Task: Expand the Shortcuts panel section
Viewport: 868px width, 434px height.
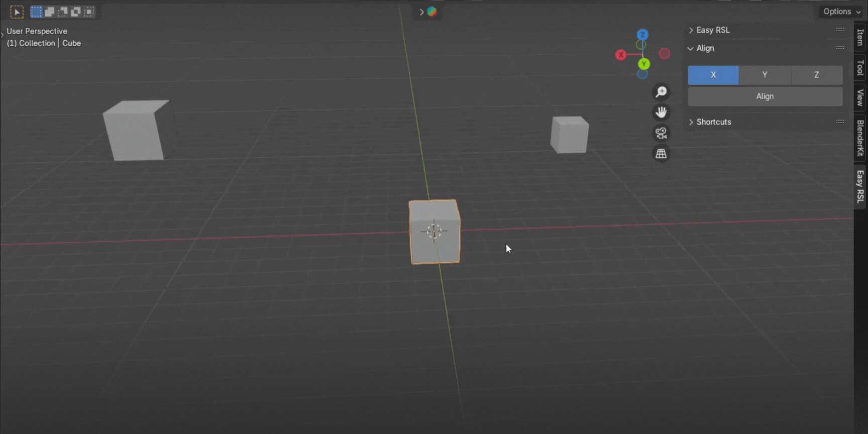Action: click(x=713, y=122)
